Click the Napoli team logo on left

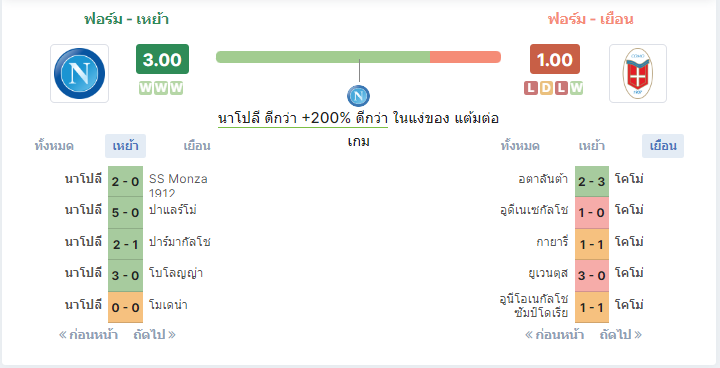click(79, 74)
